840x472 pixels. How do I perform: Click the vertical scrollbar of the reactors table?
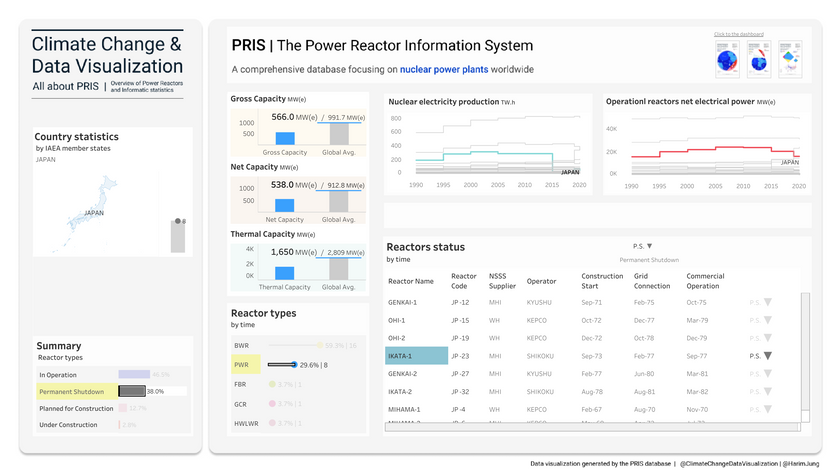[805, 357]
